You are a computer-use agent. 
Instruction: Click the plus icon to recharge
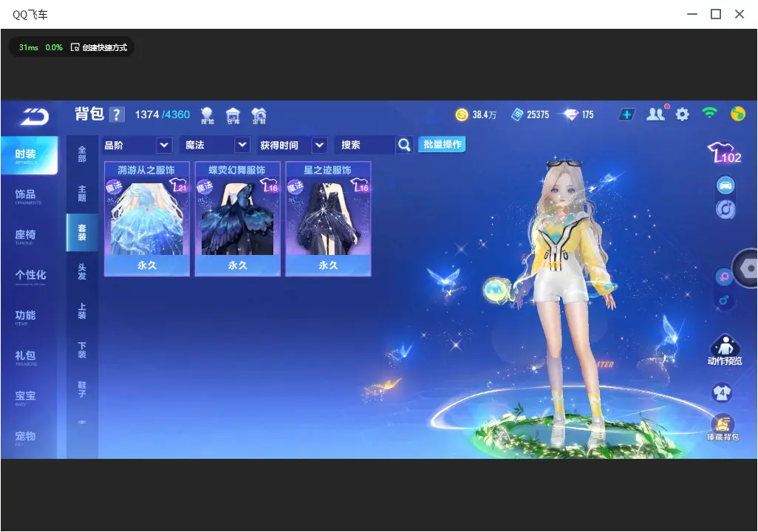click(x=626, y=115)
